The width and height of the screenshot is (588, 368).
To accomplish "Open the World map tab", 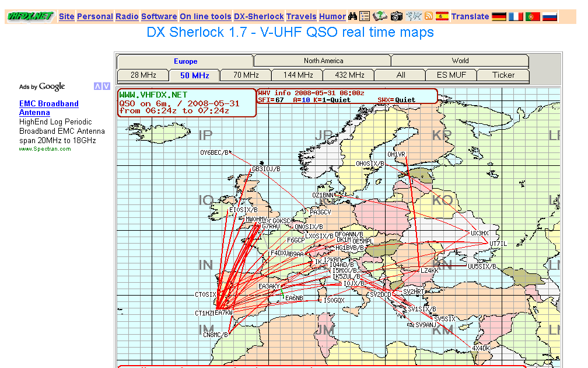I will tap(460, 60).
